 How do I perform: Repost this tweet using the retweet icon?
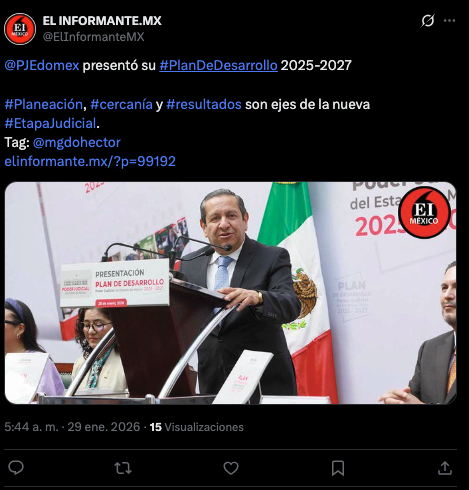[x=123, y=468]
